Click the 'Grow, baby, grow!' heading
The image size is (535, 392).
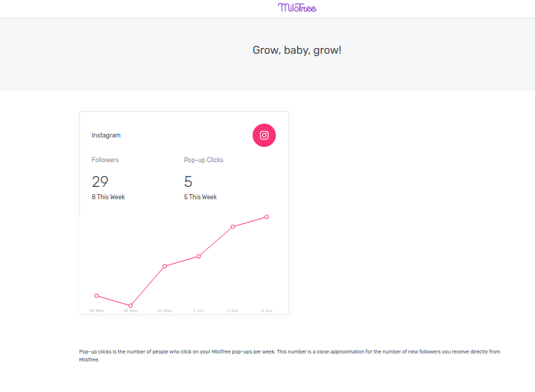[x=297, y=50]
